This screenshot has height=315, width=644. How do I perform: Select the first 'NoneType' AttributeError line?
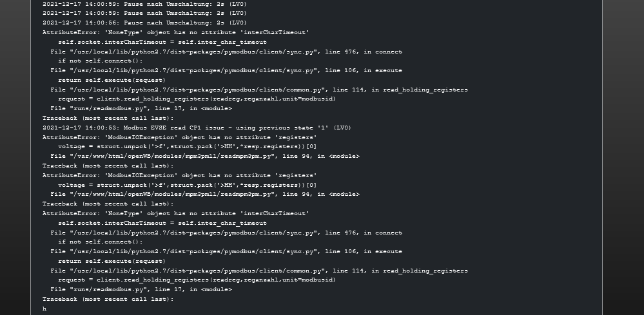(175, 32)
